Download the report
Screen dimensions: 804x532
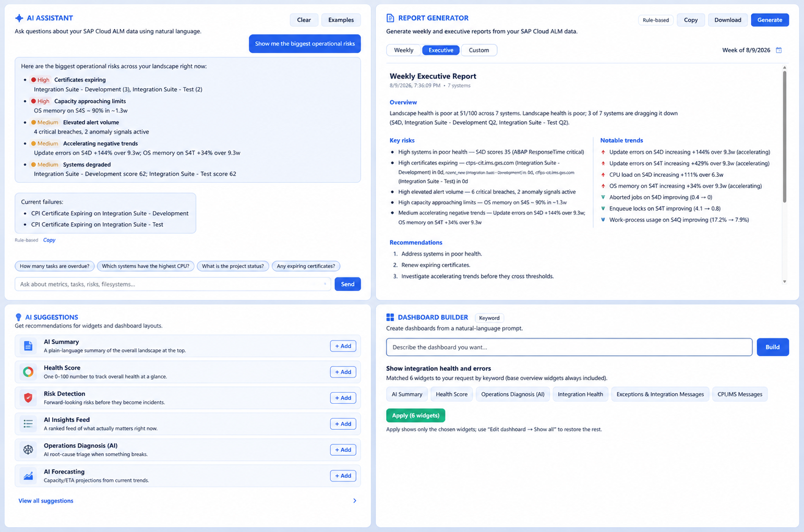(x=728, y=20)
